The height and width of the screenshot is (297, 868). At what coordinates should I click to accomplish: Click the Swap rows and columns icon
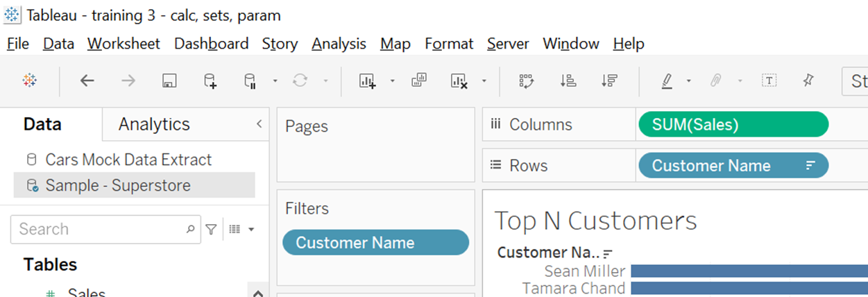coord(527,81)
